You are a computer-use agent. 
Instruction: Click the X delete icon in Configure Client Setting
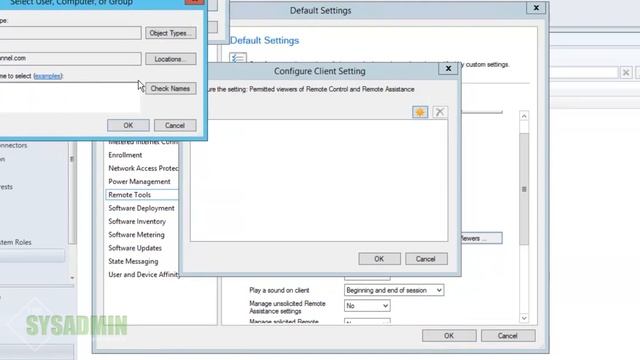[x=440, y=112]
